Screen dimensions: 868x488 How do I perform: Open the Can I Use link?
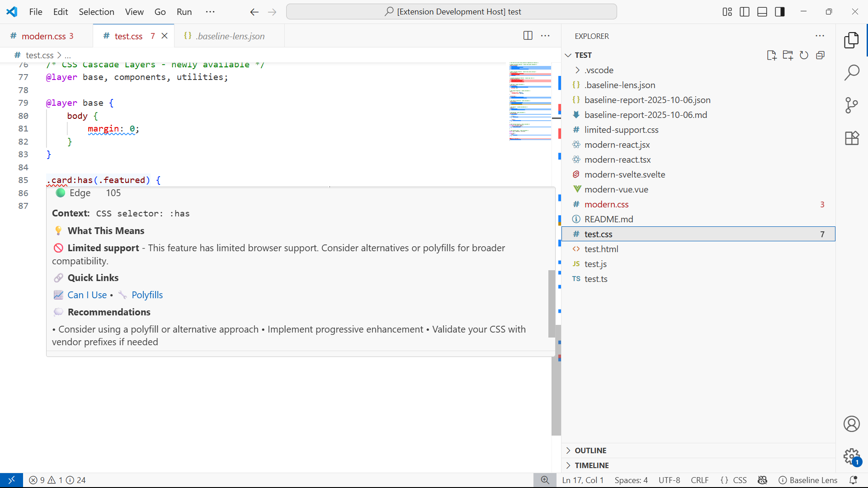tap(87, 295)
